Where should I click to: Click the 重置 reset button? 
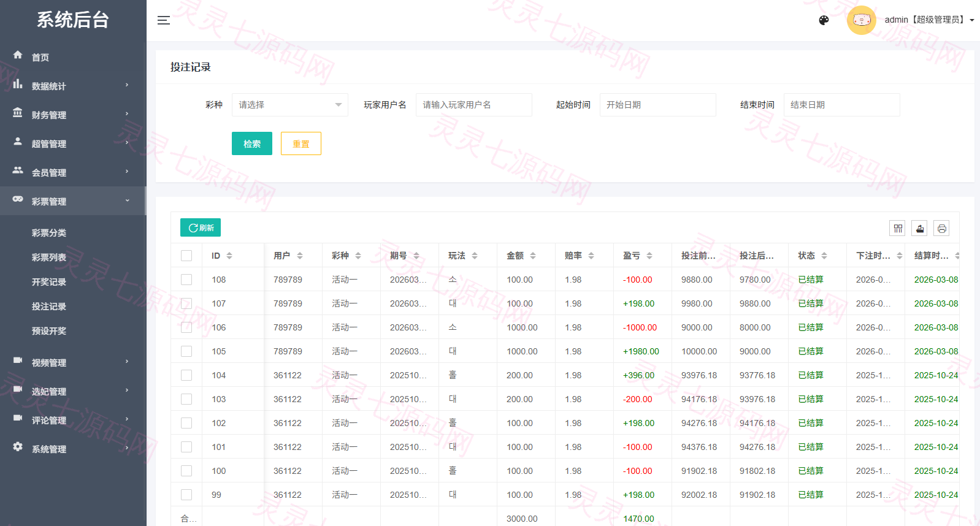point(301,143)
